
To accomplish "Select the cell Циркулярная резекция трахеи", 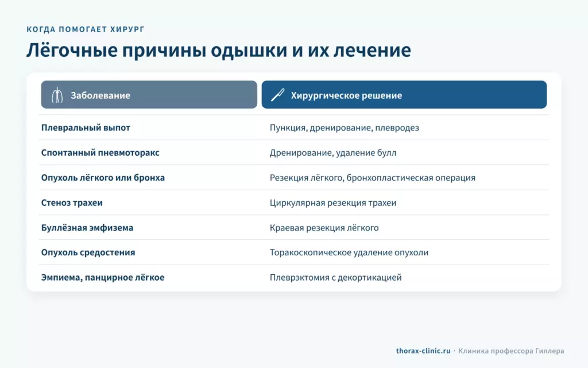I will 333,203.
